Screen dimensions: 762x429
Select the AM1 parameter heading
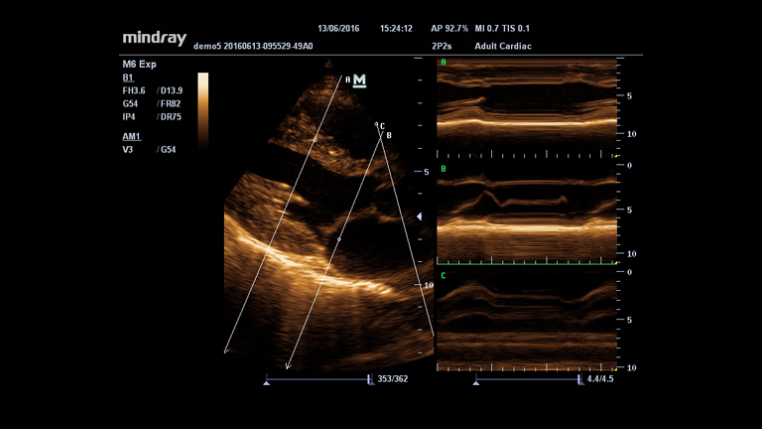tap(130, 135)
